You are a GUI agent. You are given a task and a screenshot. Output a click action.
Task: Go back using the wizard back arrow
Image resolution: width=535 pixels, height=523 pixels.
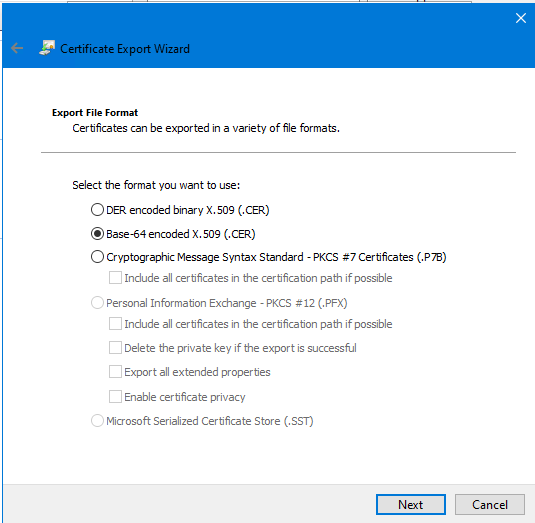pyautogui.click(x=17, y=48)
